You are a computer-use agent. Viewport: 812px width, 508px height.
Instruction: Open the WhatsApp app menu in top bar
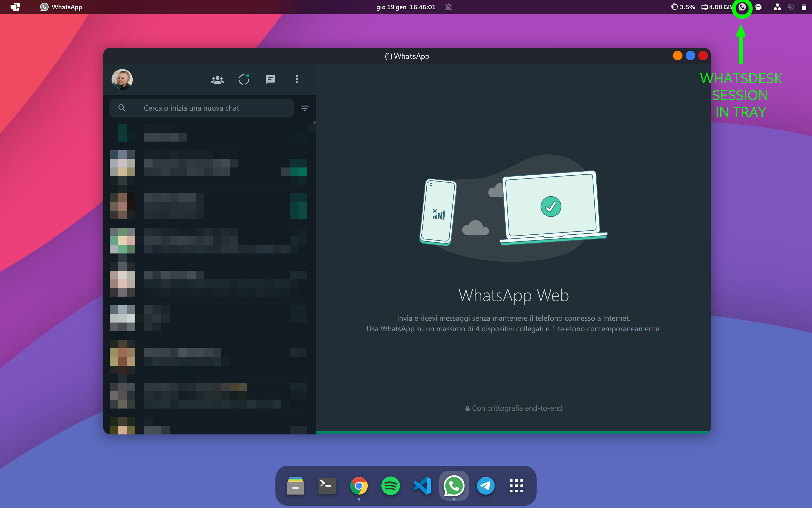pyautogui.click(x=61, y=7)
